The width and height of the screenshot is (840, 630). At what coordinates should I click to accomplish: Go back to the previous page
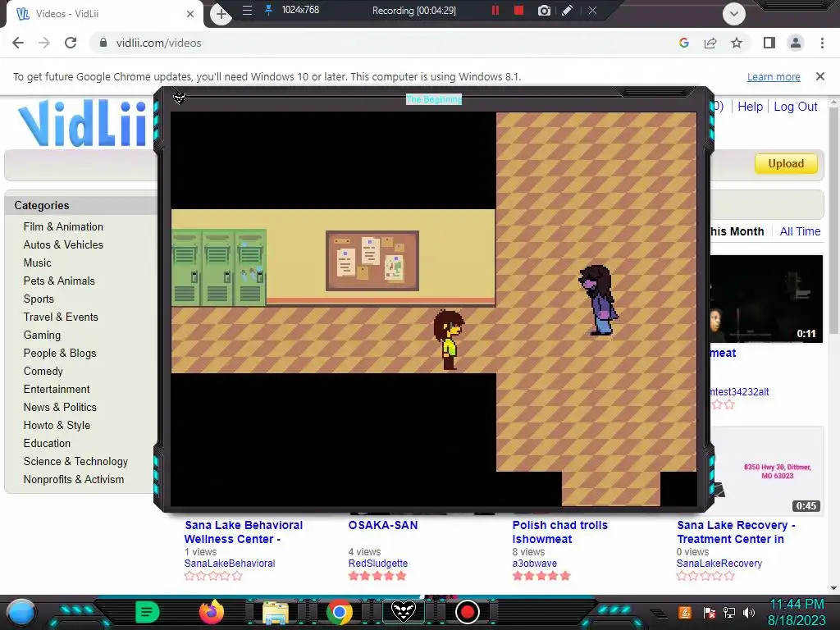tap(18, 43)
